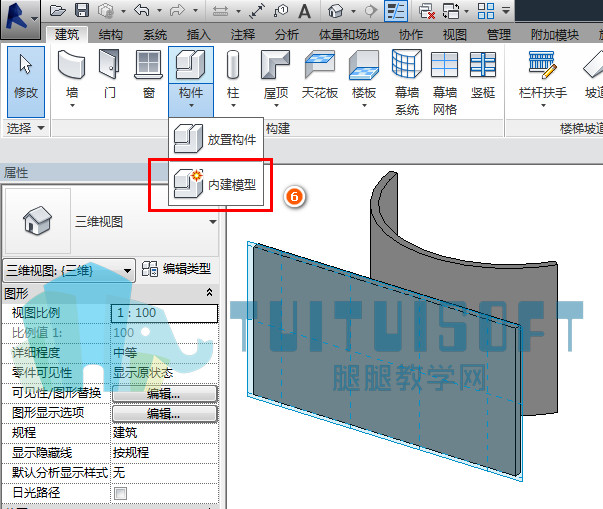Save the project with floppy icon
The width and height of the screenshot is (603, 509).
82,10
